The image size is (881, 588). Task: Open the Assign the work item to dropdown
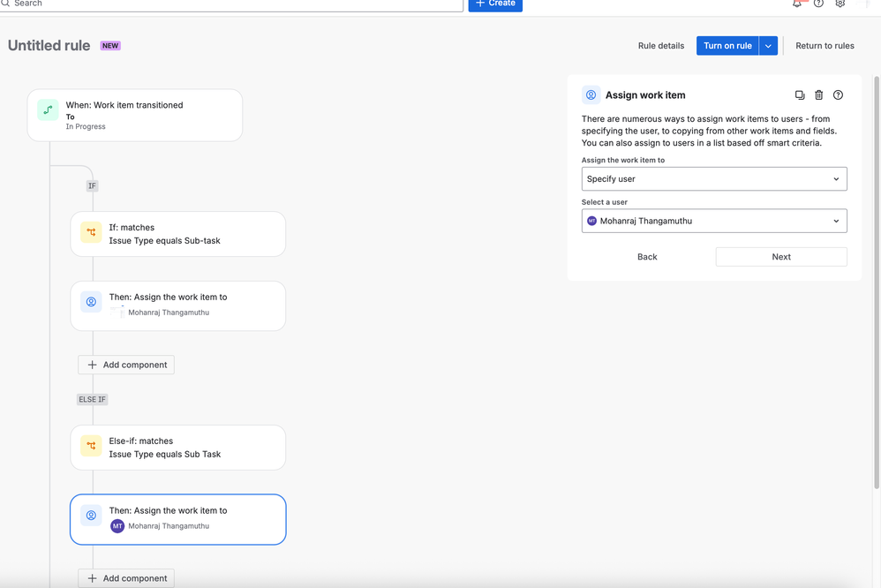pos(714,178)
